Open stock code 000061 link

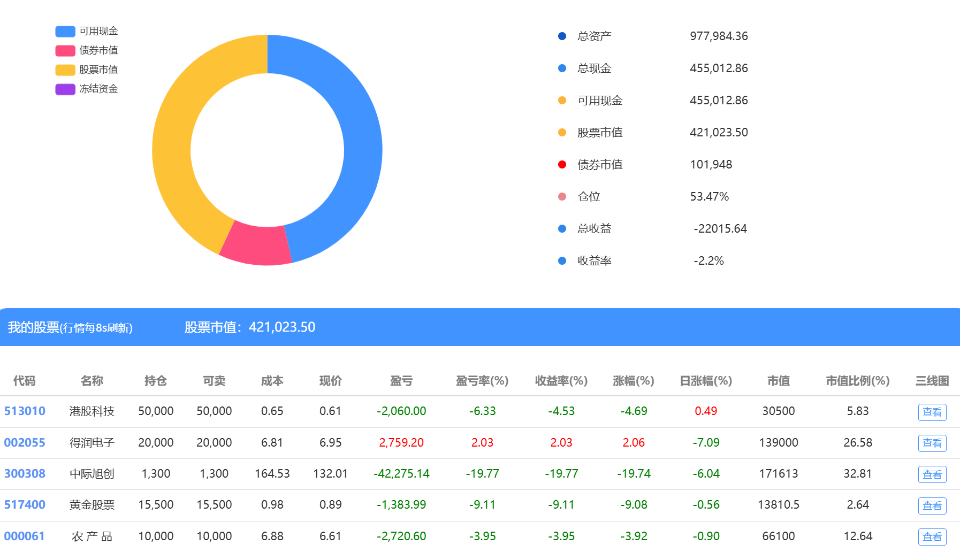point(25,536)
